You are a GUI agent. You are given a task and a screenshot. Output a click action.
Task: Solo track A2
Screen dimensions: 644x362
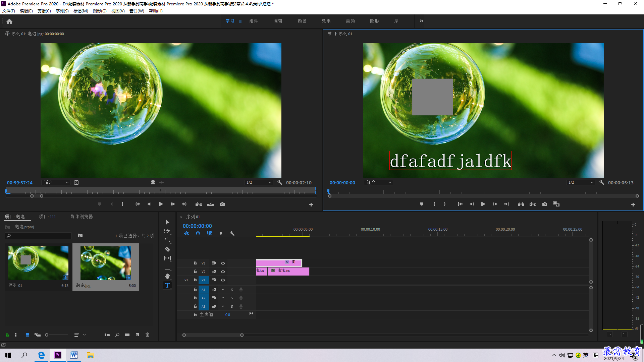tap(232, 298)
